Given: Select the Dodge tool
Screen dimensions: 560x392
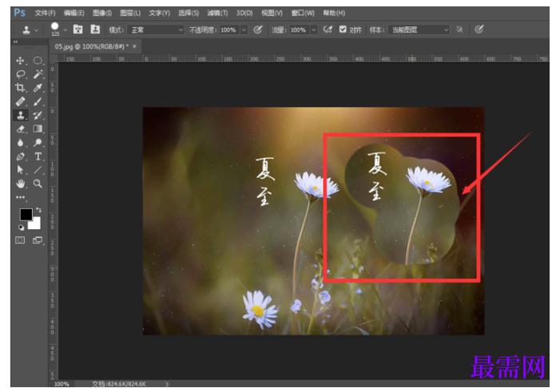Looking at the screenshot, I should [38, 142].
